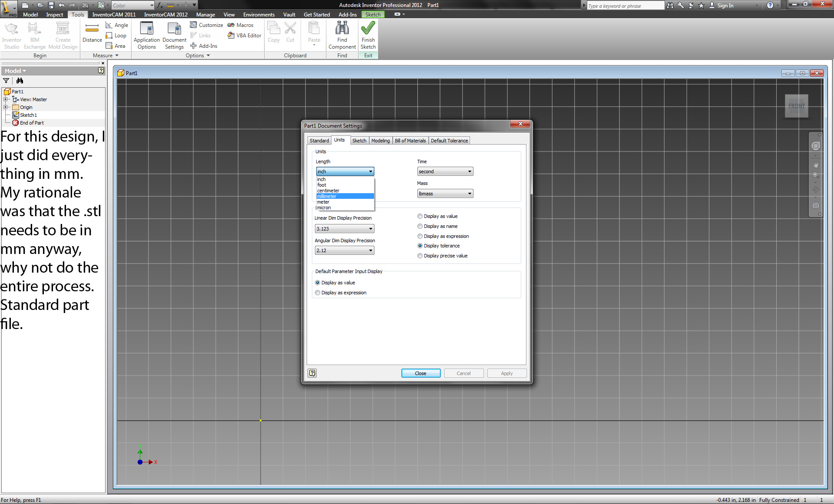Click the keyword search input field
Image resolution: width=834 pixels, height=504 pixels.
pyautogui.click(x=625, y=6)
